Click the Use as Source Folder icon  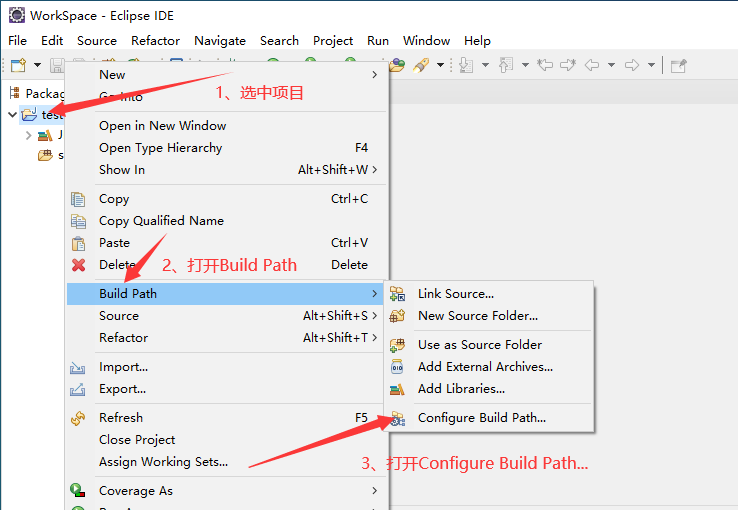click(x=397, y=345)
